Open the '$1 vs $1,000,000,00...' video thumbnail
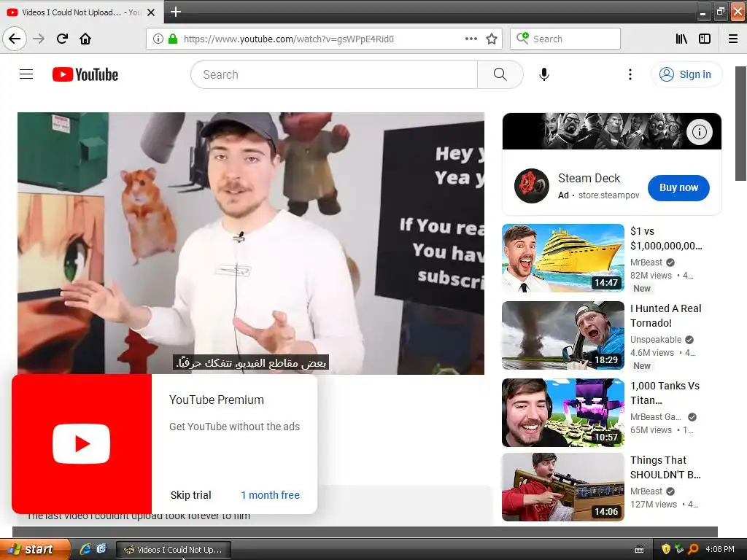The height and width of the screenshot is (560, 747). 562,257
